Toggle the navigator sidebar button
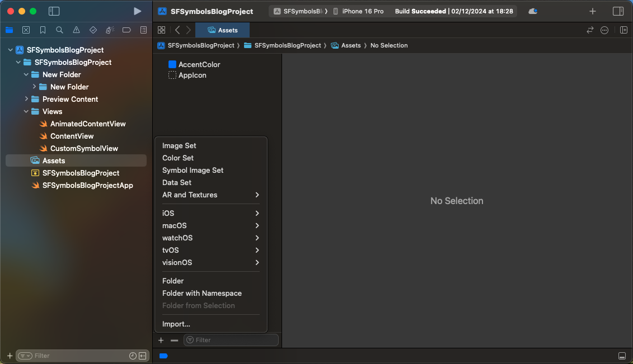This screenshot has height=364, width=633. coord(54,11)
